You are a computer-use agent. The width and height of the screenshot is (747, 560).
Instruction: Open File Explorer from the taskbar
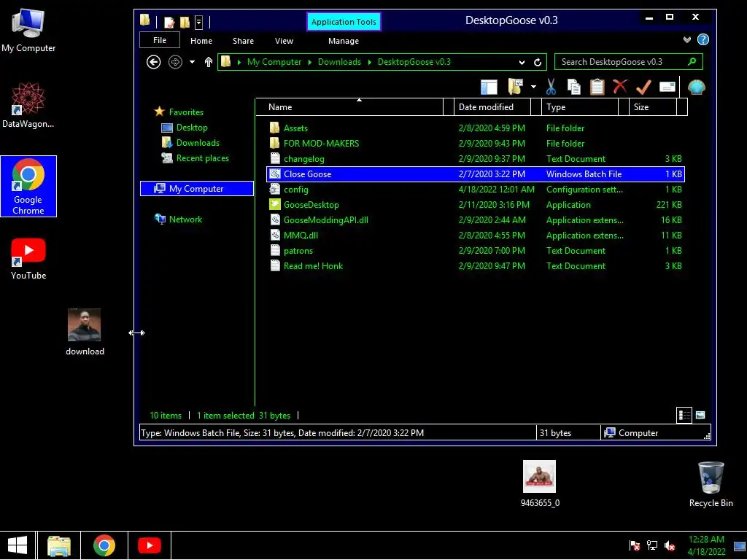59,545
